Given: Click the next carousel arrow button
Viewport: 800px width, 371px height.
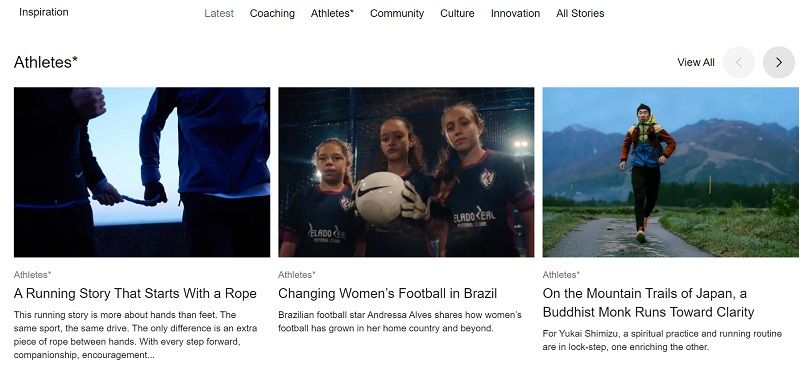Looking at the screenshot, I should (x=779, y=62).
